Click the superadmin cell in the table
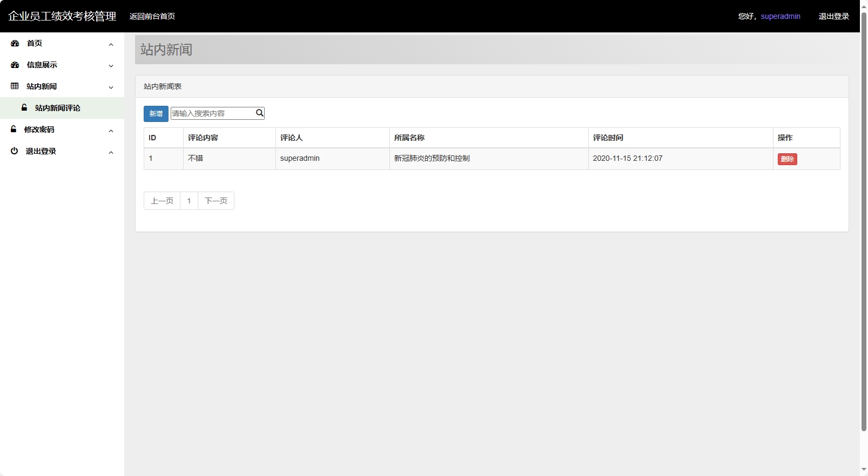Screen dimensions: 868x476 tap(333, 159)
